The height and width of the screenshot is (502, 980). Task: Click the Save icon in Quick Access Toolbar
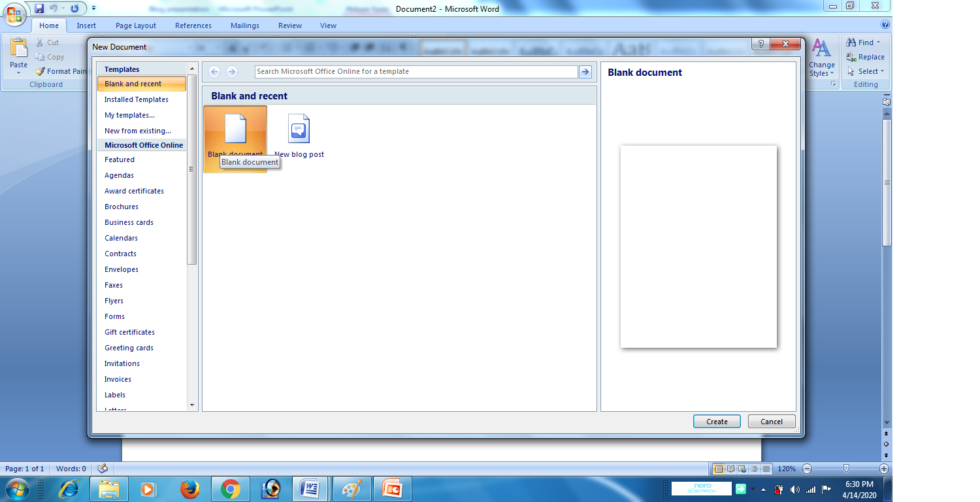(39, 8)
